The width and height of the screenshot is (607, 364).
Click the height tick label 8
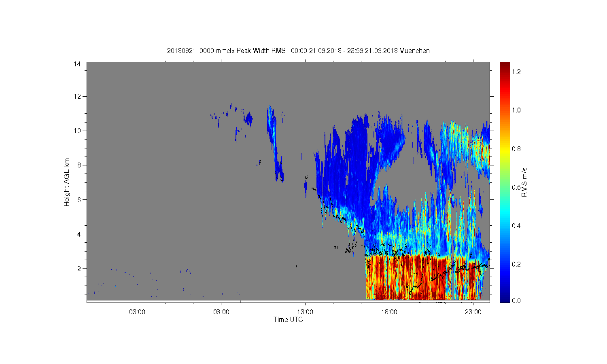pyautogui.click(x=79, y=165)
